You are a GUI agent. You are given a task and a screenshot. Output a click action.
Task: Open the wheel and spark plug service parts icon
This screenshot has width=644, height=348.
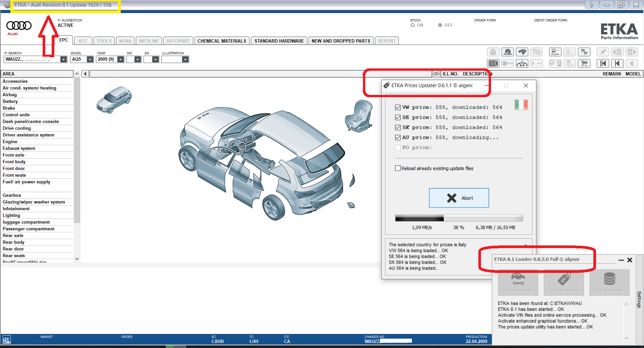point(507,52)
